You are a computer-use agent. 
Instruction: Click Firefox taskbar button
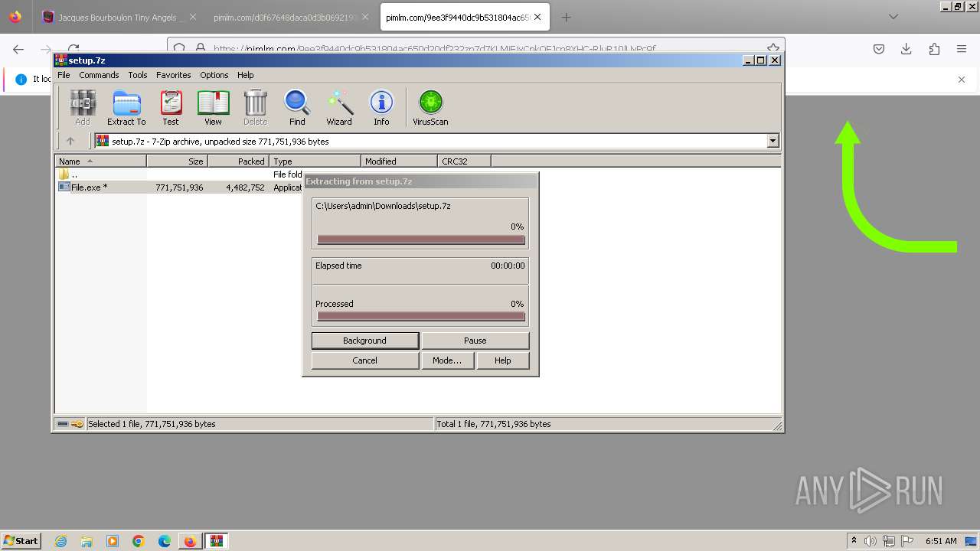[x=190, y=541]
